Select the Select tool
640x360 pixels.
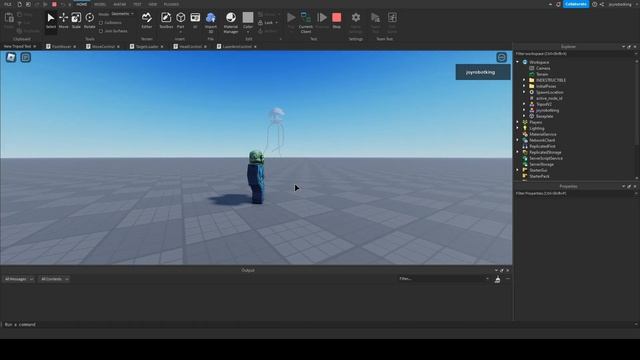(x=51, y=21)
